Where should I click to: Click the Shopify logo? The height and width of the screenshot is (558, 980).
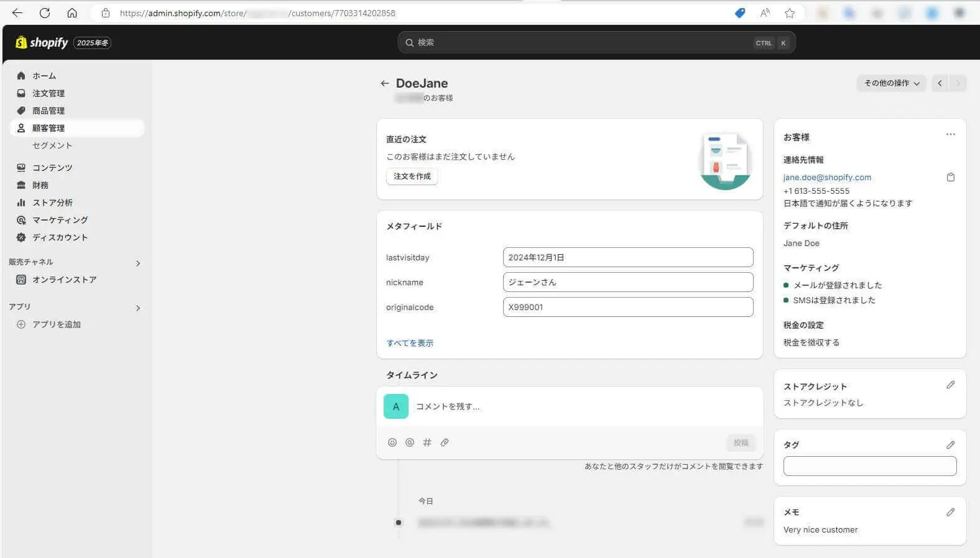pyautogui.click(x=42, y=42)
